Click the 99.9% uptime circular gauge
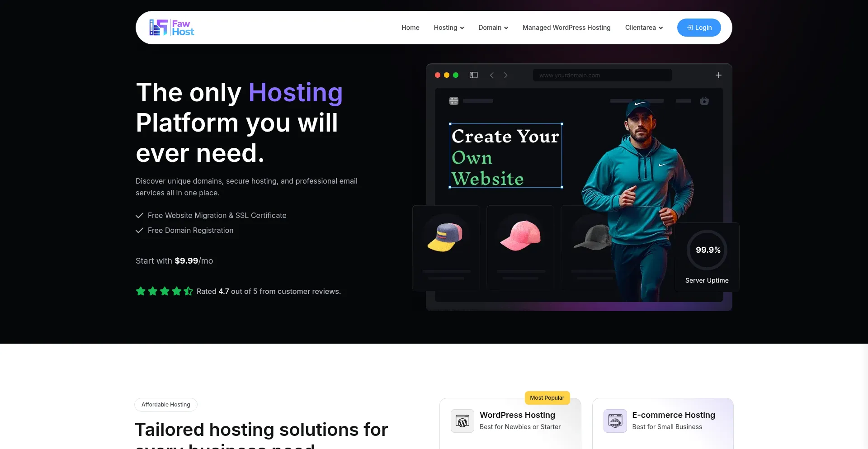Screen dimensions: 868x449 [707, 250]
